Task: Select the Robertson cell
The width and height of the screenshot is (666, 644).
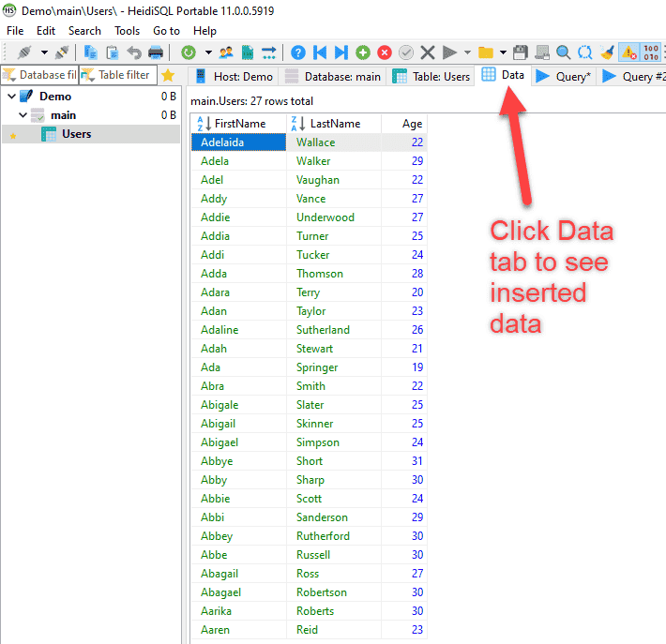Action: [x=334, y=592]
